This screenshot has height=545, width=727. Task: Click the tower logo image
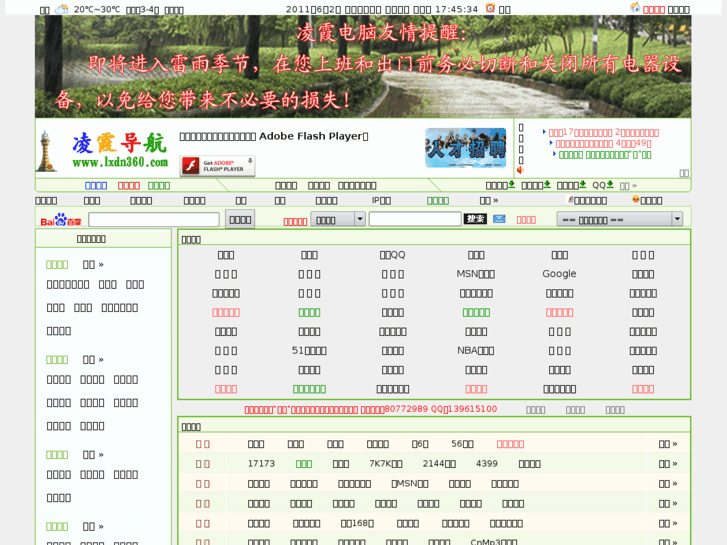46,151
